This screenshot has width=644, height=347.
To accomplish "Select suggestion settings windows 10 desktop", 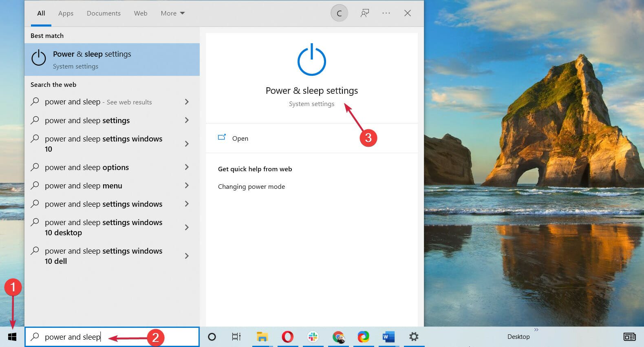I will (112, 227).
